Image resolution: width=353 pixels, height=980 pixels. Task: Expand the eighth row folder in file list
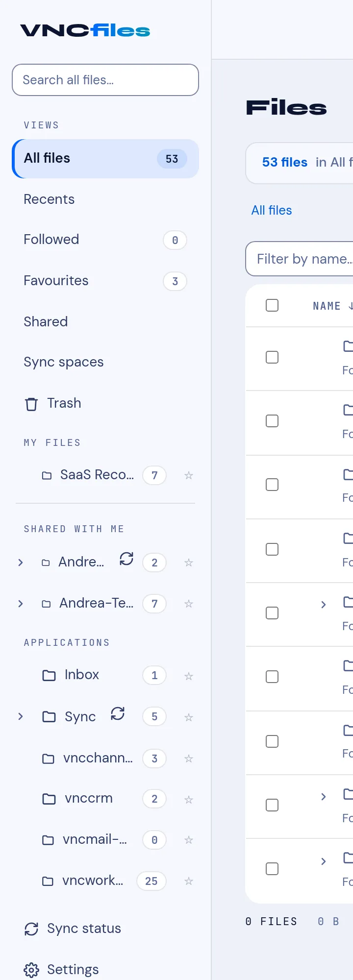click(x=323, y=797)
